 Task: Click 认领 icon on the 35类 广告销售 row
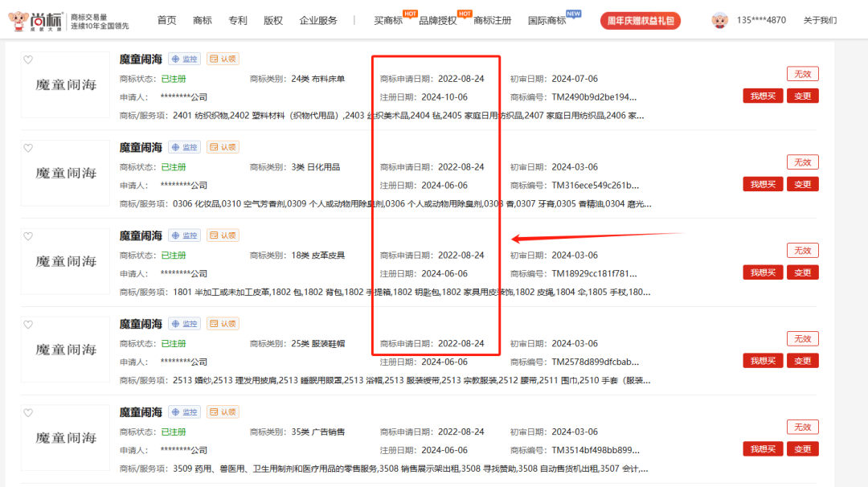[x=221, y=411]
